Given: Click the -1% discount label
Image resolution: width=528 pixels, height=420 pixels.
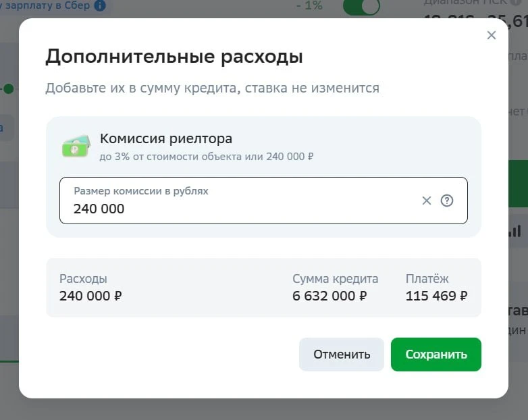Looking at the screenshot, I should pyautogui.click(x=309, y=5).
